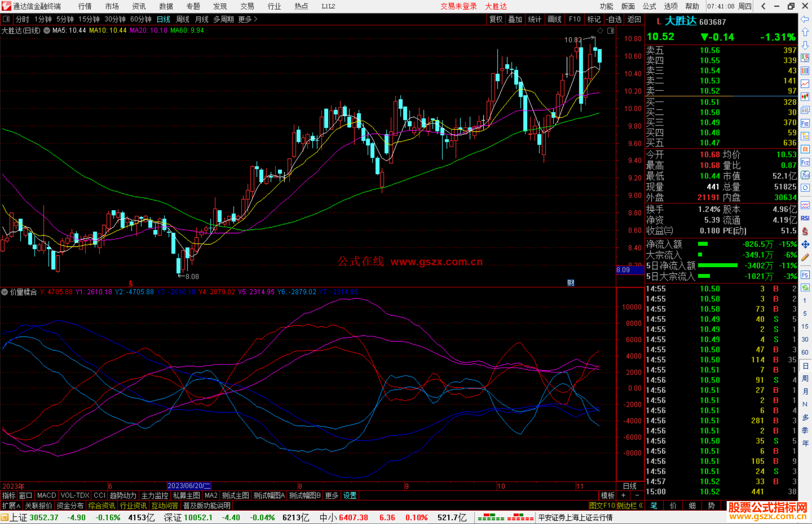812x524 pixels.
Task: Expand the 扩展 panel at bottom-left
Action: (11, 506)
